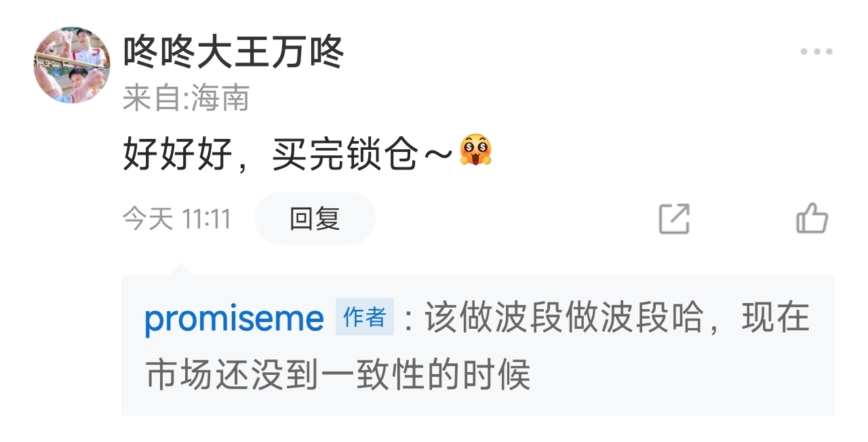
Task: Tap reply line 市场还没到一致性的时候
Action: 338,375
